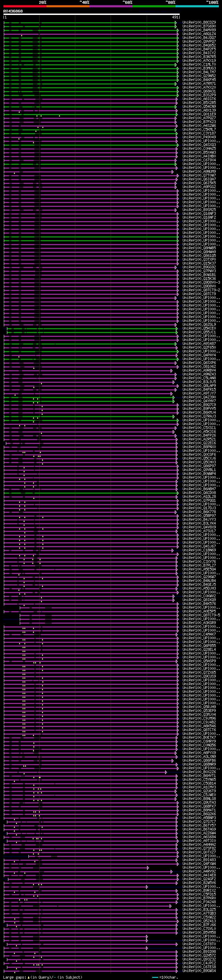Click the white query bar under AV436868
The width and height of the screenshot is (222, 980).
pyautogui.click(x=92, y=14)
